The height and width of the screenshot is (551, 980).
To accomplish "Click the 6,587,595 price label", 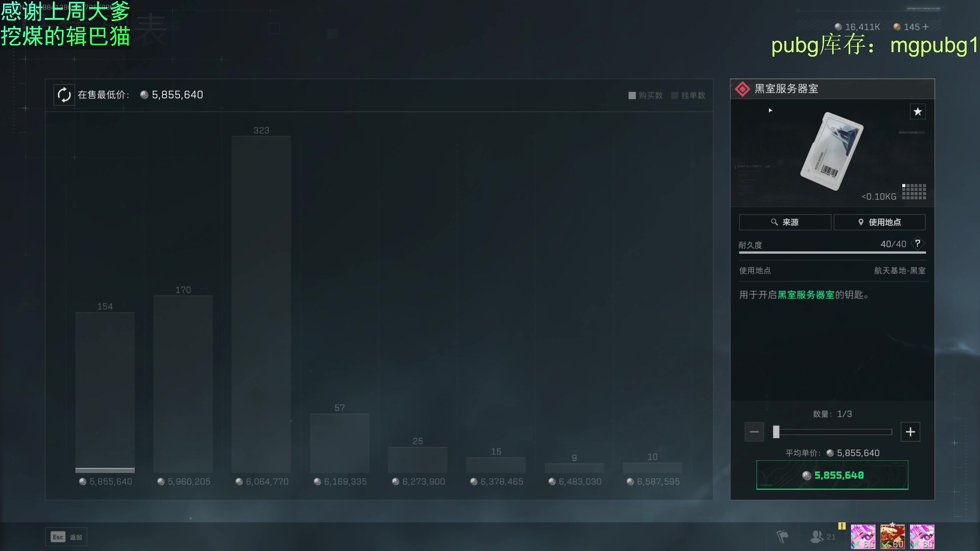I will coord(653,482).
